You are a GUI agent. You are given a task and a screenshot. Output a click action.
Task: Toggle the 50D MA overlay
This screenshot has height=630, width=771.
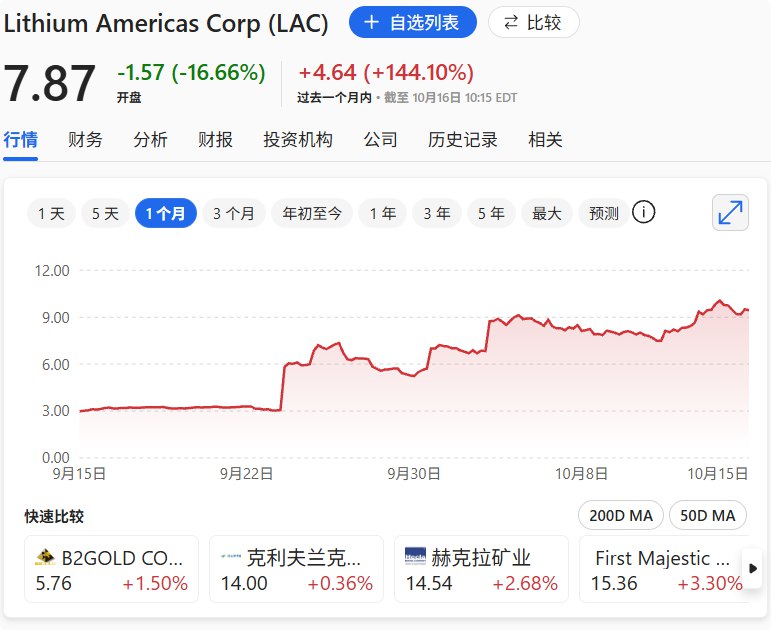coord(708,515)
